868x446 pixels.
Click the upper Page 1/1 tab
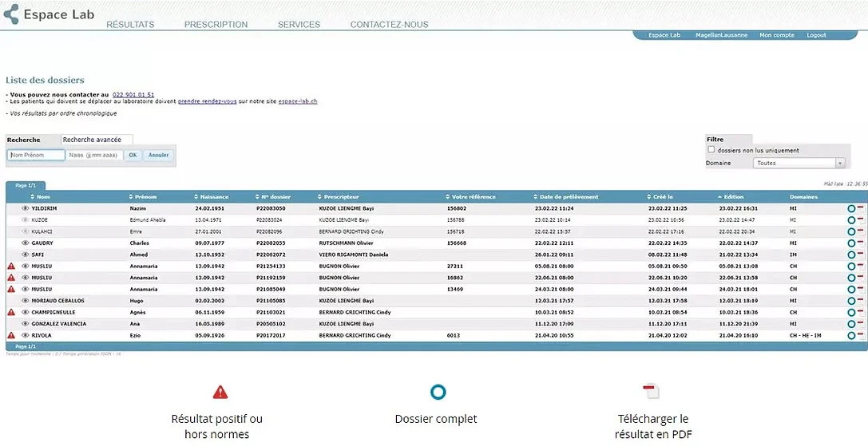[x=26, y=186]
